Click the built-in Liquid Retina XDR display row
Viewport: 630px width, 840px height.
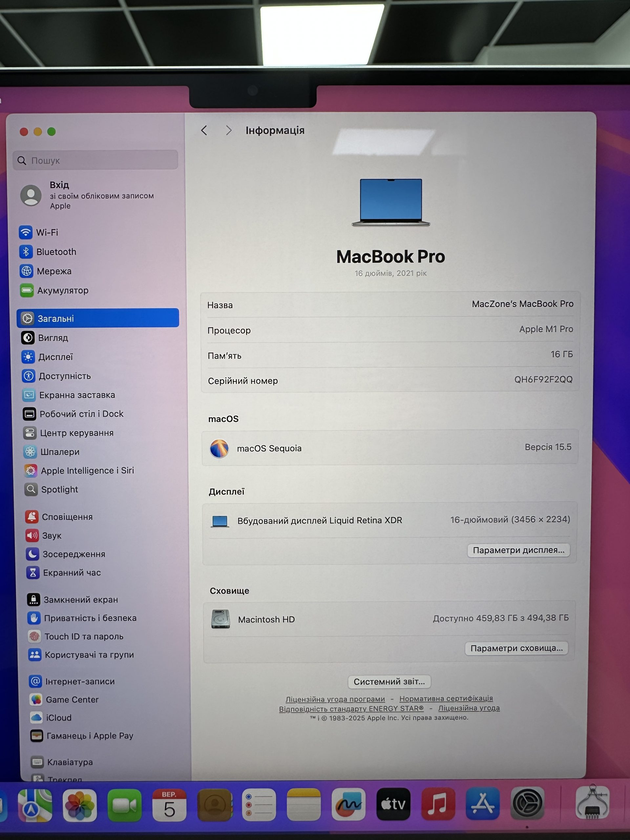390,520
